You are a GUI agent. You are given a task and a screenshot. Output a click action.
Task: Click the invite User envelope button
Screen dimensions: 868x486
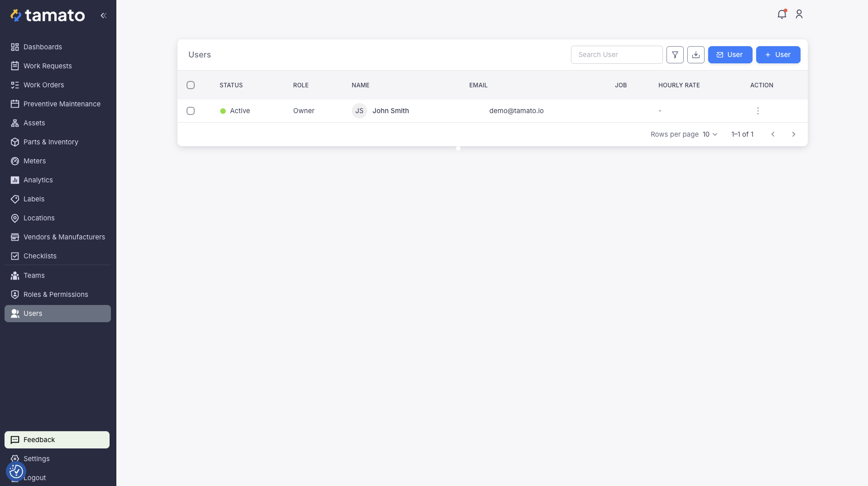[x=730, y=55]
